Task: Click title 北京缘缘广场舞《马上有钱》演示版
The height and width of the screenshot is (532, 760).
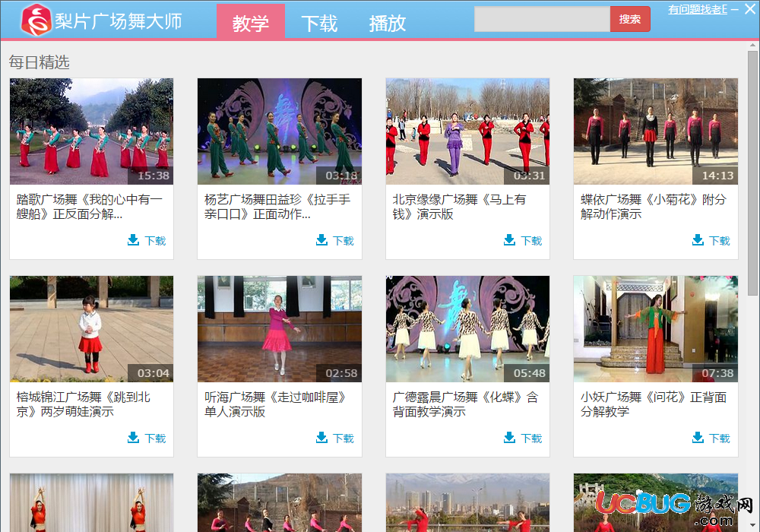Action: [459, 207]
